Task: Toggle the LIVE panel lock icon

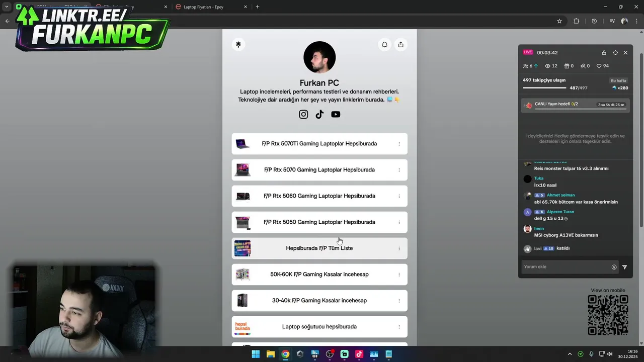Action: [x=604, y=52]
